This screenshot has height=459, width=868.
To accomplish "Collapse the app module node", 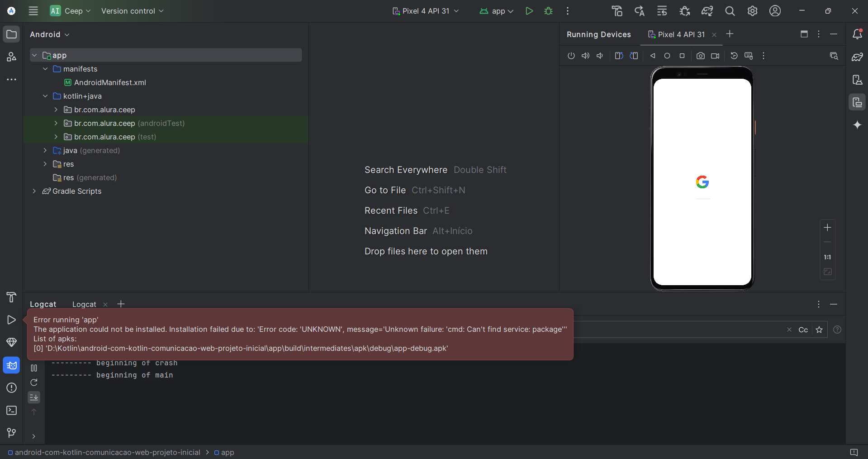I will pos(34,55).
